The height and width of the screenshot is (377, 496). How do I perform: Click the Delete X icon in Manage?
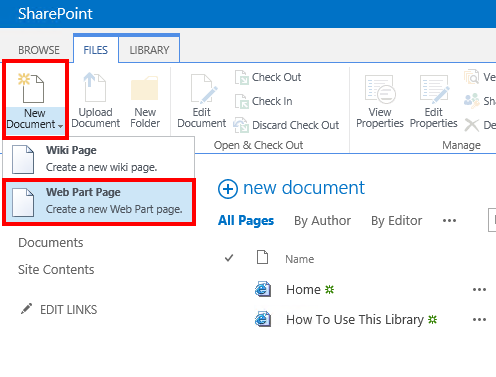(x=471, y=125)
